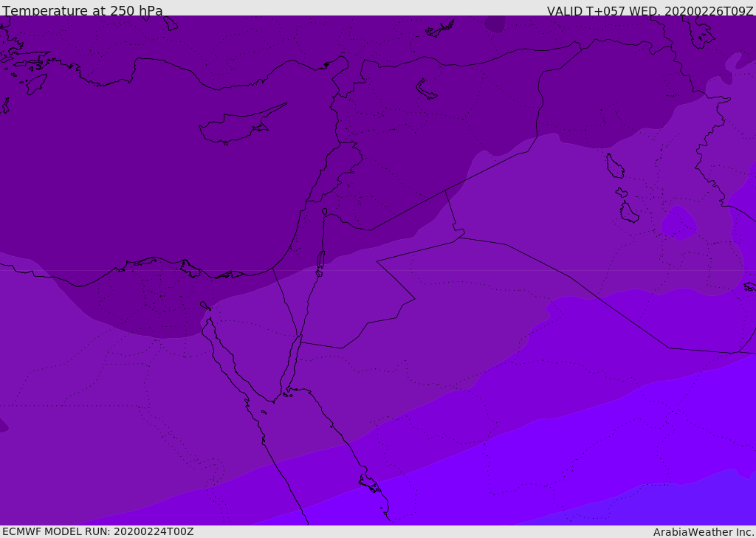Click the 'ECMWF MODEL RUN: 20200224T00Z' label
Image resolution: width=756 pixels, height=538 pixels.
[x=98, y=531]
